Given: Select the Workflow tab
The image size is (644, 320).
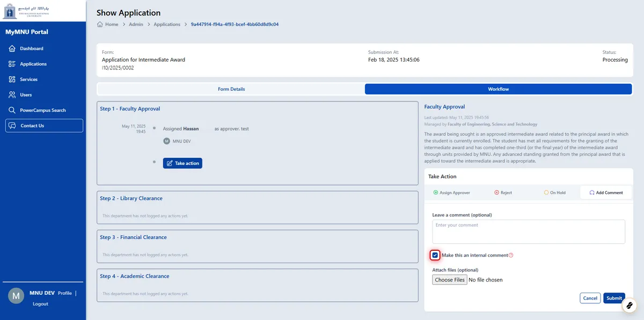Looking at the screenshot, I should point(498,89).
